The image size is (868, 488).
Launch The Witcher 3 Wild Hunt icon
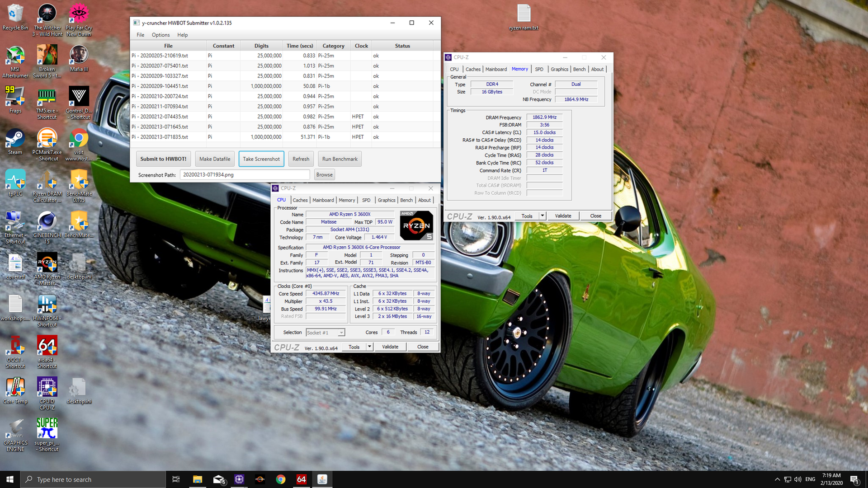click(47, 20)
